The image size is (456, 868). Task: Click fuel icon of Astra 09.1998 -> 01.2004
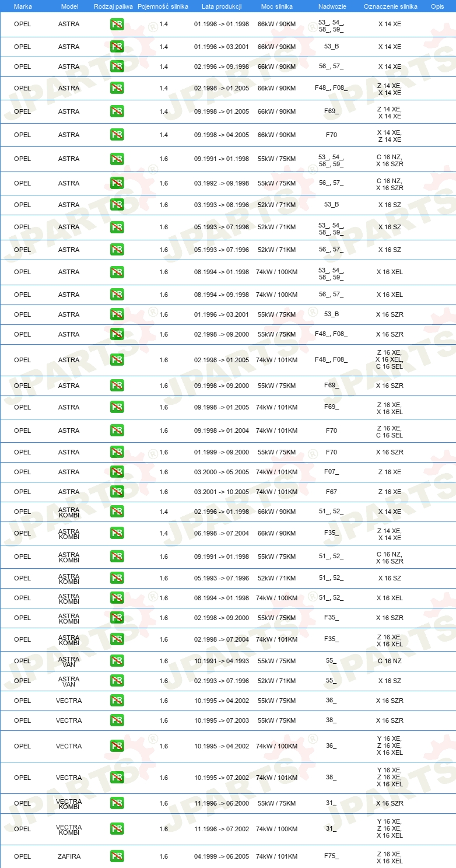(x=117, y=430)
